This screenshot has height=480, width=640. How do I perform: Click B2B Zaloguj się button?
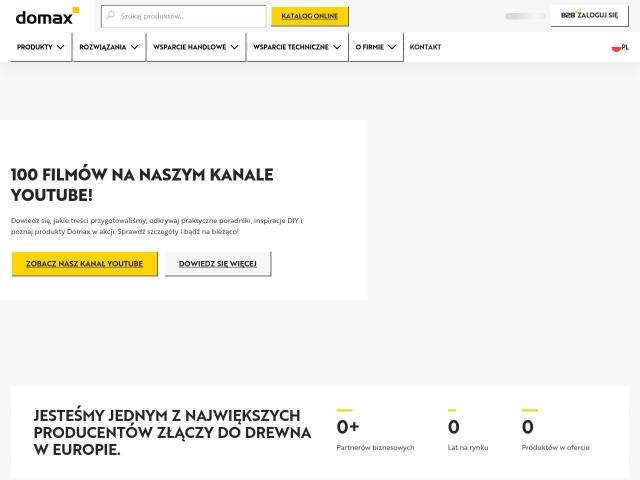(x=589, y=16)
